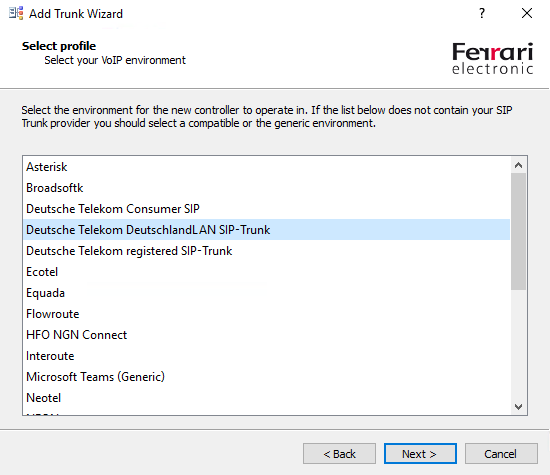The image size is (550, 475).
Task: Go to the next wizard step
Action: point(420,454)
